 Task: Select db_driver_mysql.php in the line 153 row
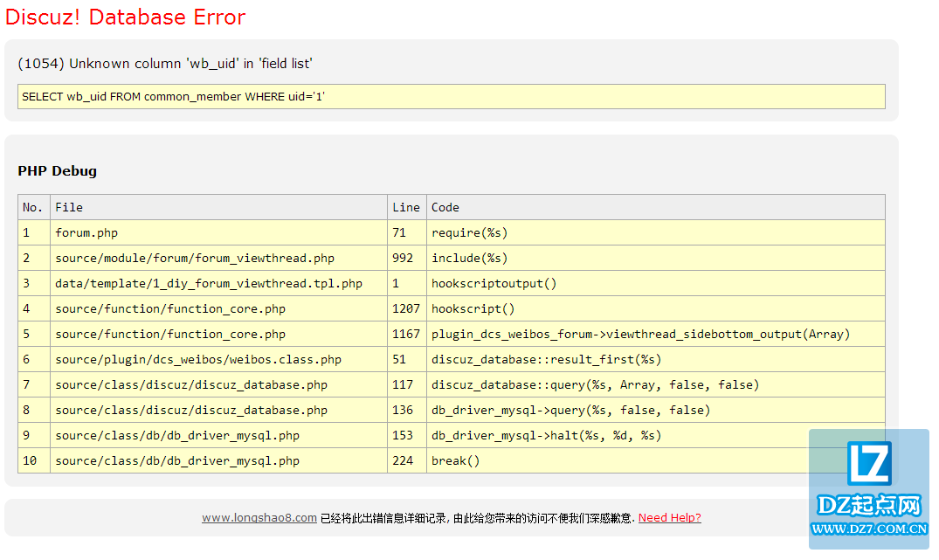click(x=218, y=435)
